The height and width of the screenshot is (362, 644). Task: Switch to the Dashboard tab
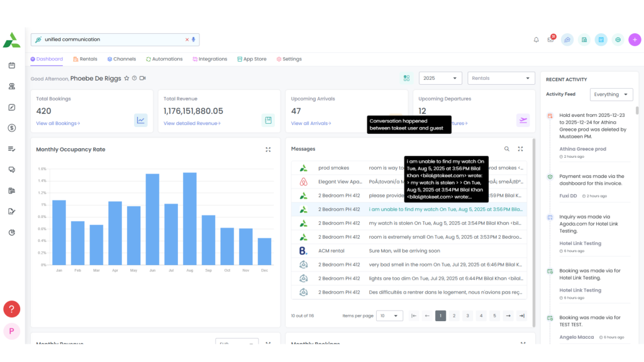[x=47, y=59]
